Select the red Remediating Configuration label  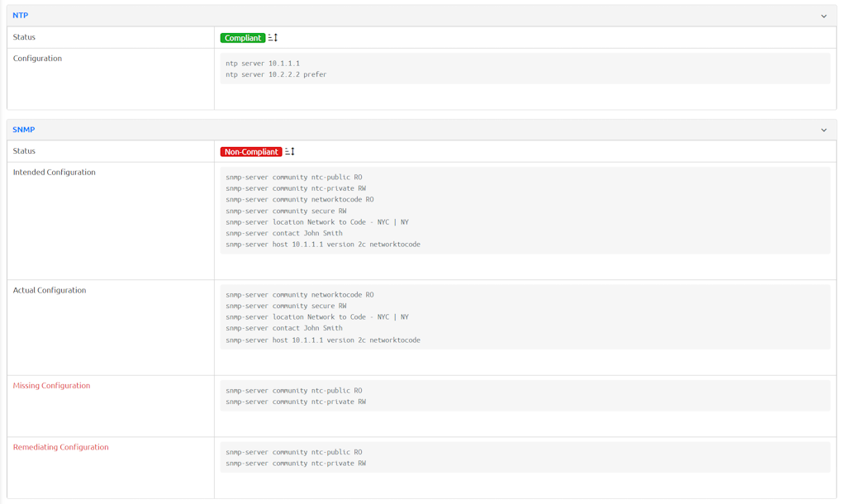coord(60,447)
